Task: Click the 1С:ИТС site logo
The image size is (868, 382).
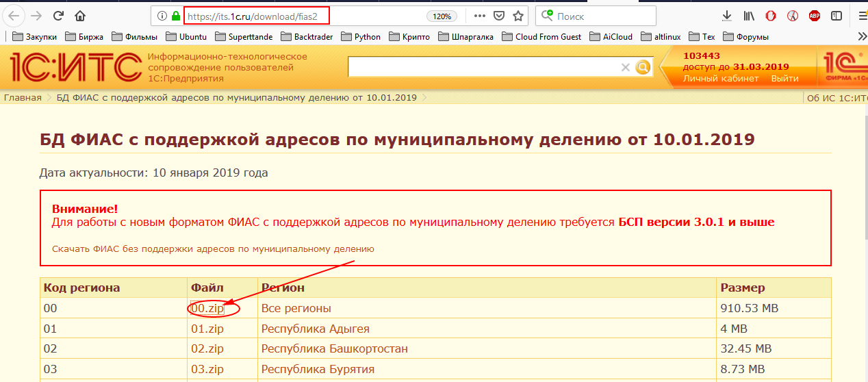Action: [75, 67]
